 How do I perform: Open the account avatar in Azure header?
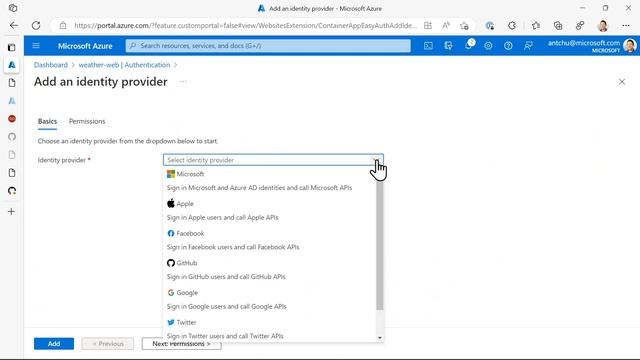click(630, 46)
